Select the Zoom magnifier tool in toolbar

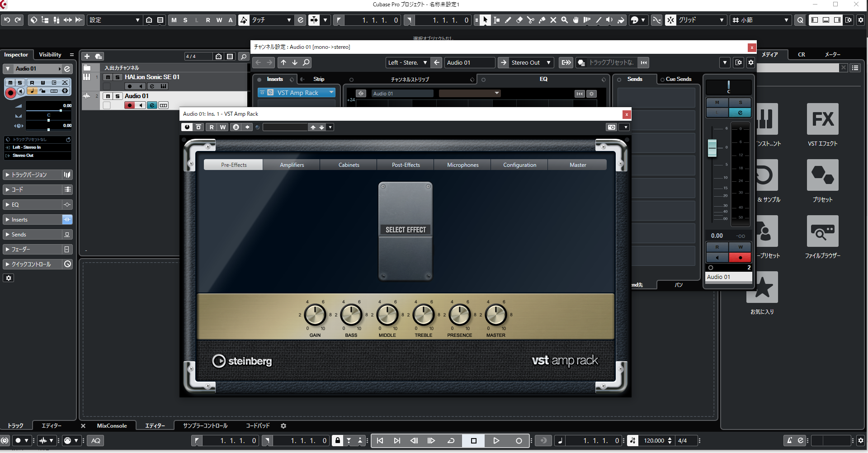564,20
